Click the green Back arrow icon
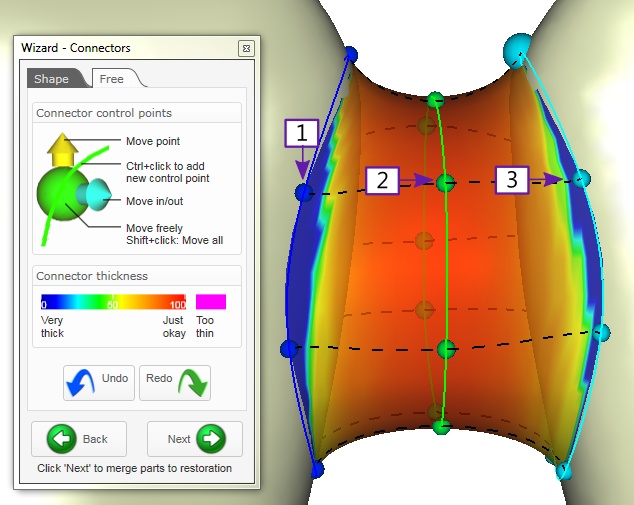The width and height of the screenshot is (634, 505). tap(61, 439)
